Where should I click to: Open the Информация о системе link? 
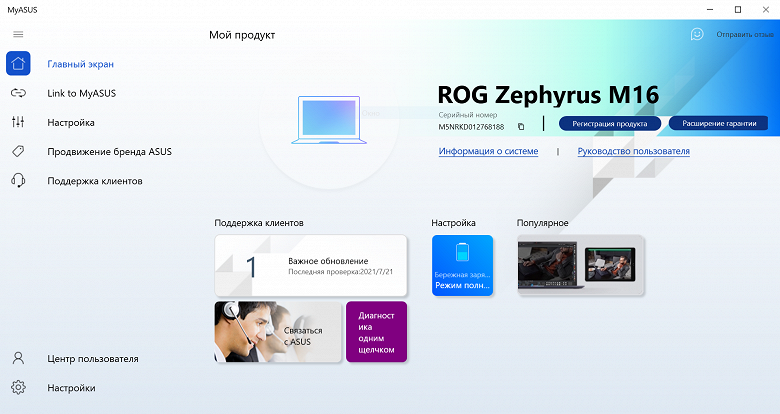[488, 151]
